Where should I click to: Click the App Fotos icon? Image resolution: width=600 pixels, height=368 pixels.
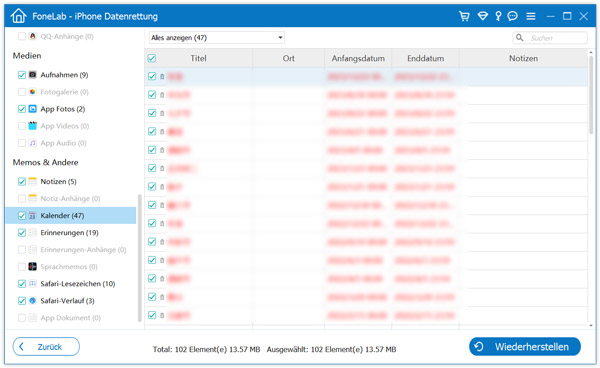(x=33, y=109)
